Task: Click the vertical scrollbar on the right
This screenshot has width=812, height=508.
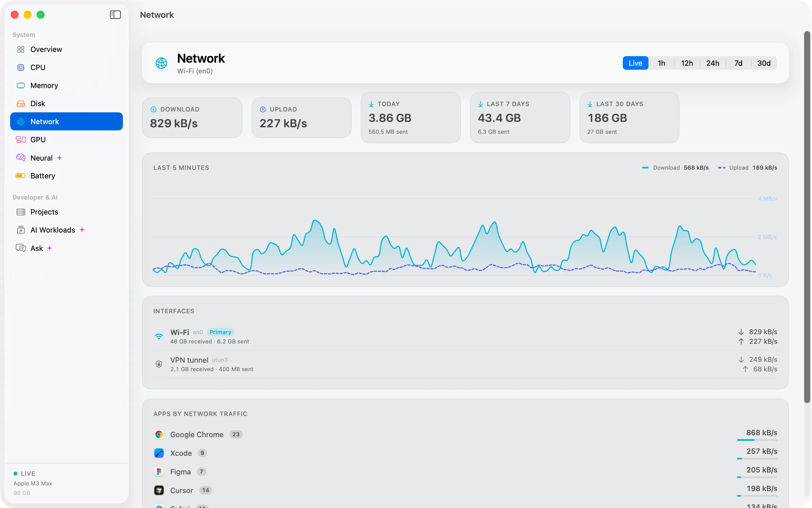Action: (x=807, y=217)
